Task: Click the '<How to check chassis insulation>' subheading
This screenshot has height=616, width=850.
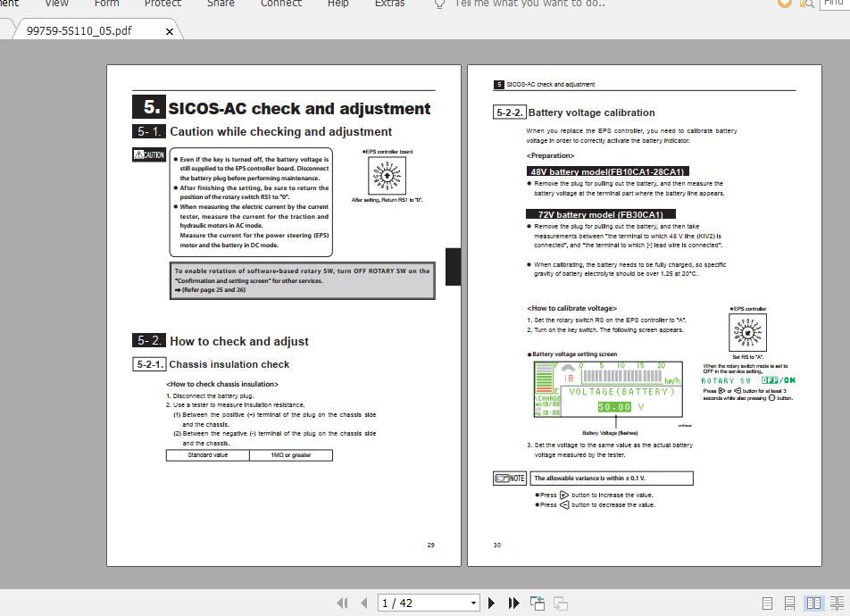Action: pyautogui.click(x=222, y=384)
